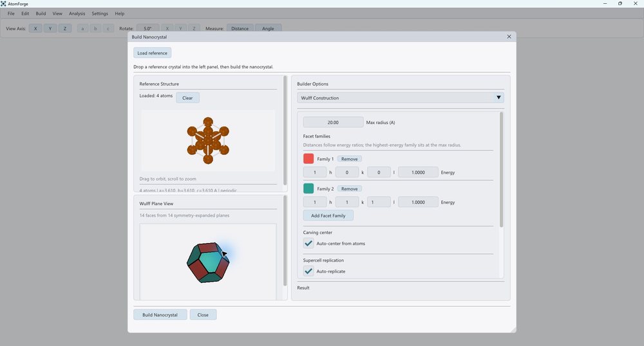Clear the loaded reference structure
This screenshot has width=644, height=346.
187,98
